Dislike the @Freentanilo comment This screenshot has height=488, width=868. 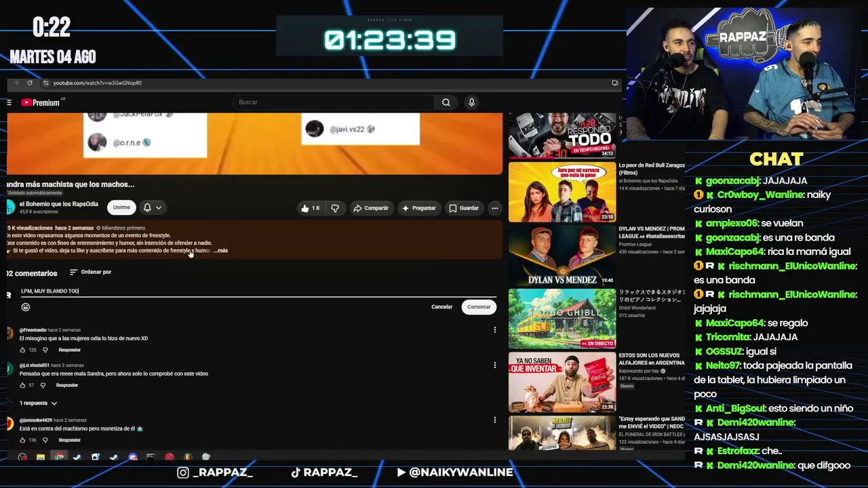[45, 350]
